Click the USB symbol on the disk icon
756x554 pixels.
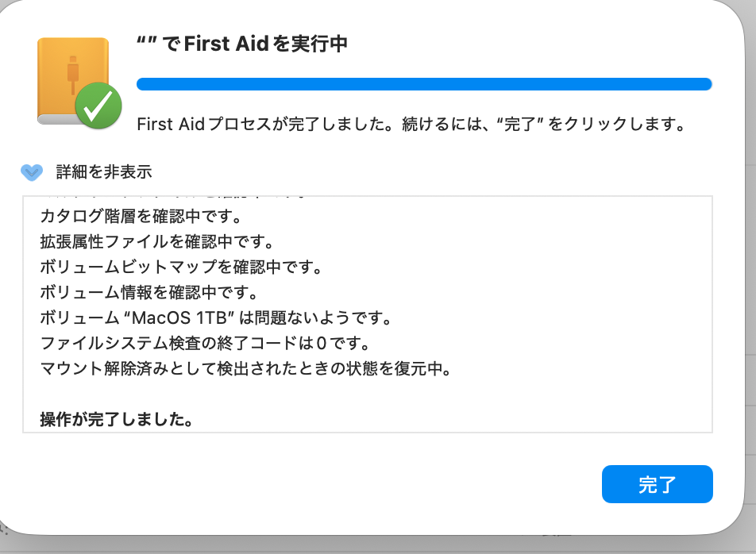(x=73, y=70)
